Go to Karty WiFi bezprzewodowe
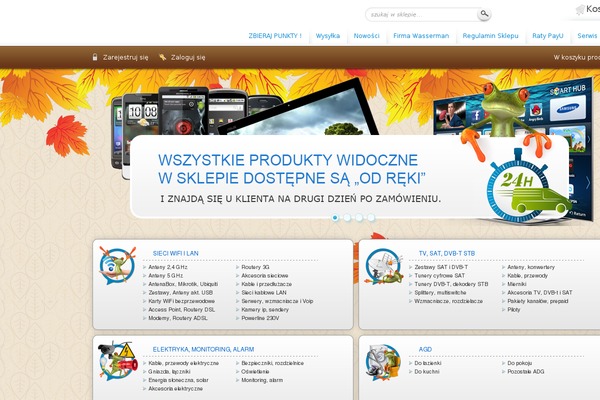 pyautogui.click(x=181, y=301)
